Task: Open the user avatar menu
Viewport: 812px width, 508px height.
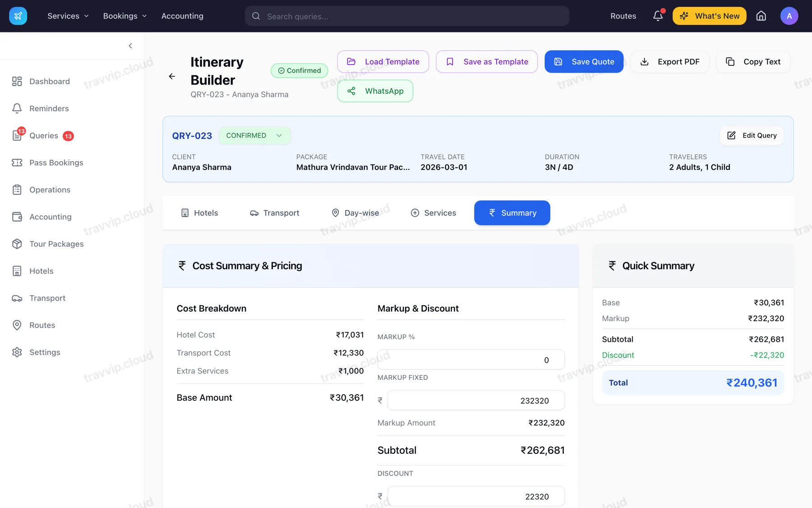Action: (x=789, y=16)
